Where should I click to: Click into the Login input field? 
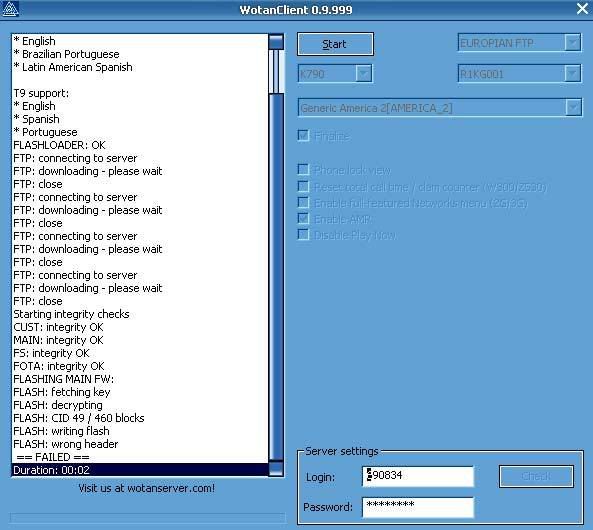click(x=418, y=476)
